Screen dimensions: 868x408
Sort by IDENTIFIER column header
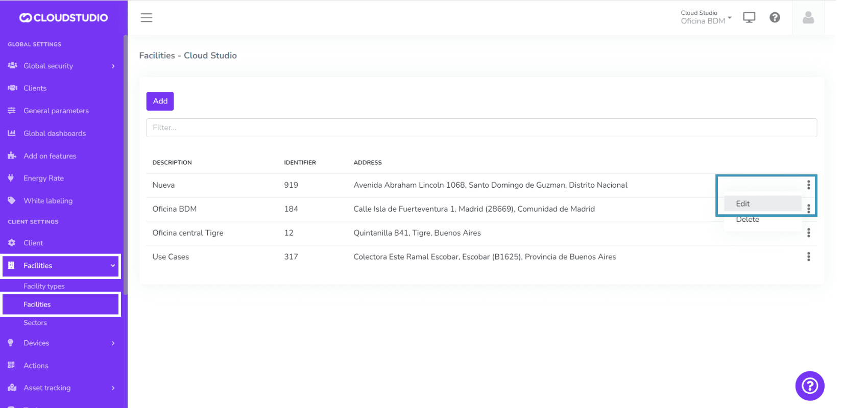(300, 163)
